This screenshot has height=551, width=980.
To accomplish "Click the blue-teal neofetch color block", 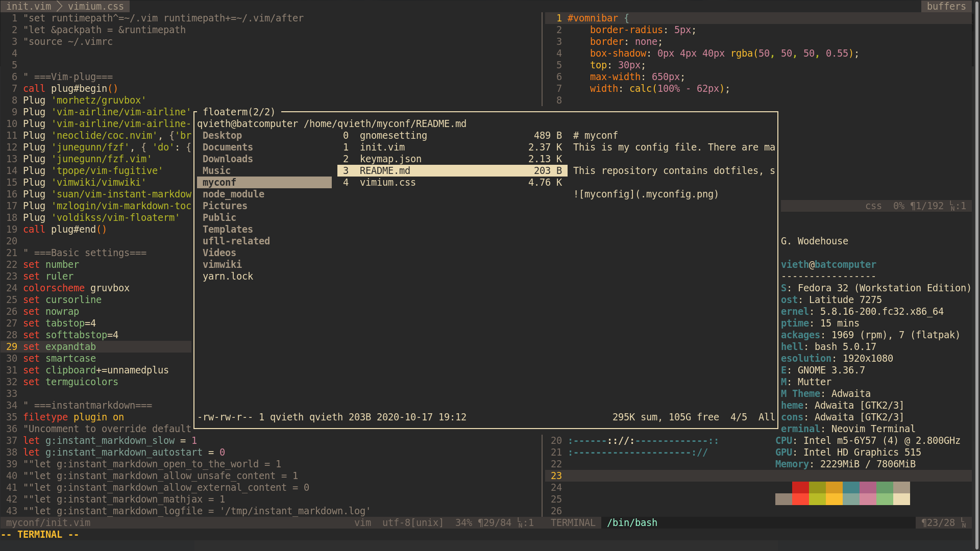I will (850, 487).
